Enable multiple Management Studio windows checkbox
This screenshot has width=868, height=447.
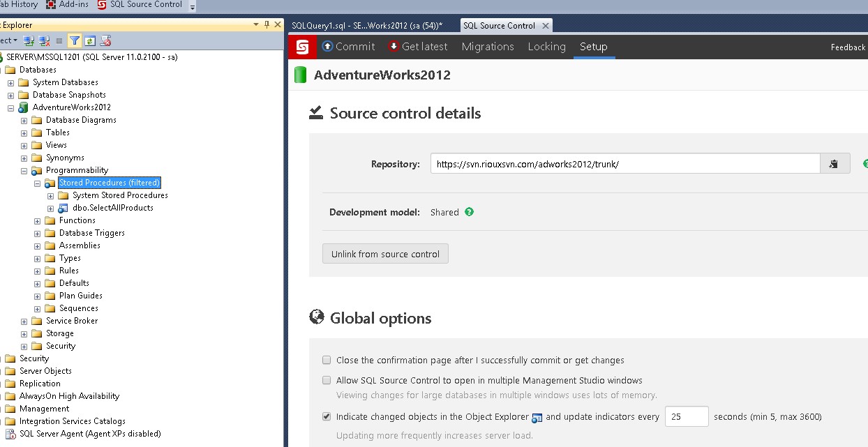(327, 381)
